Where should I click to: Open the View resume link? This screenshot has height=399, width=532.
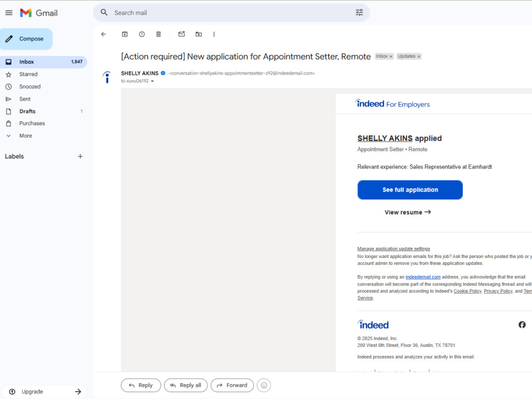tap(408, 212)
